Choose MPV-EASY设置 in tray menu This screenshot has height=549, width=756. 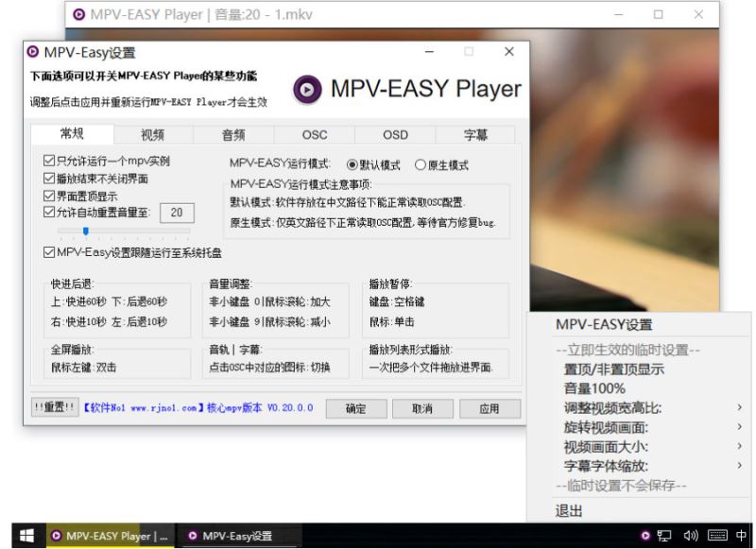coord(604,324)
